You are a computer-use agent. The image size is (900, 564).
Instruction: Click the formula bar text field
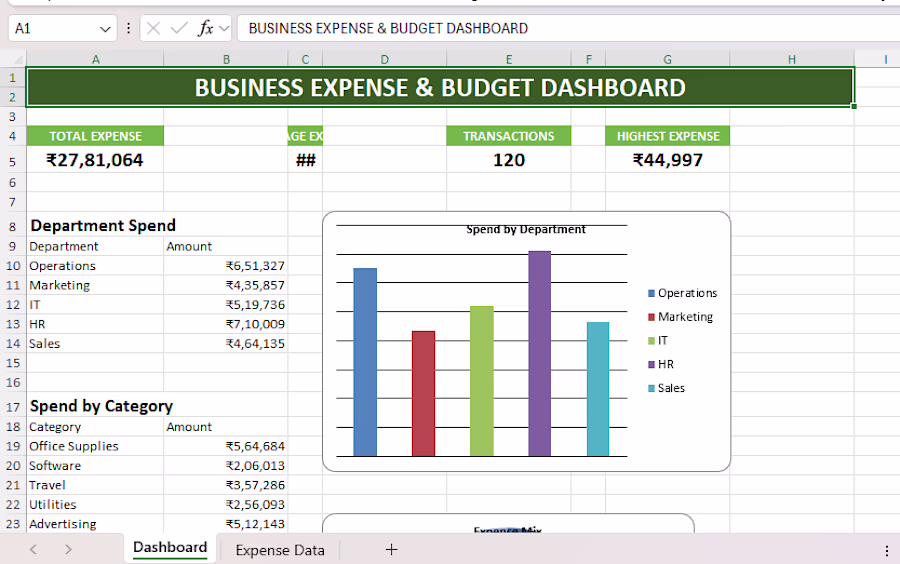(x=568, y=28)
